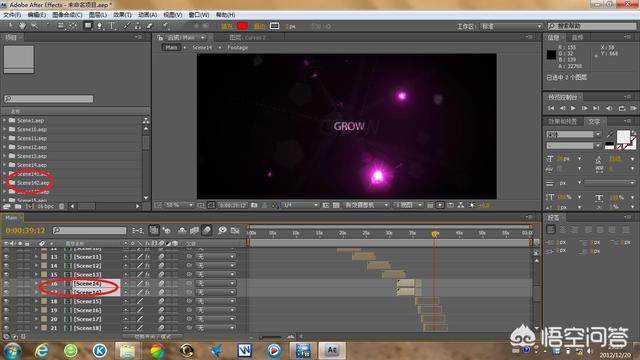Select the Main timeline tab
This screenshot has width=640, height=360.
11,218
